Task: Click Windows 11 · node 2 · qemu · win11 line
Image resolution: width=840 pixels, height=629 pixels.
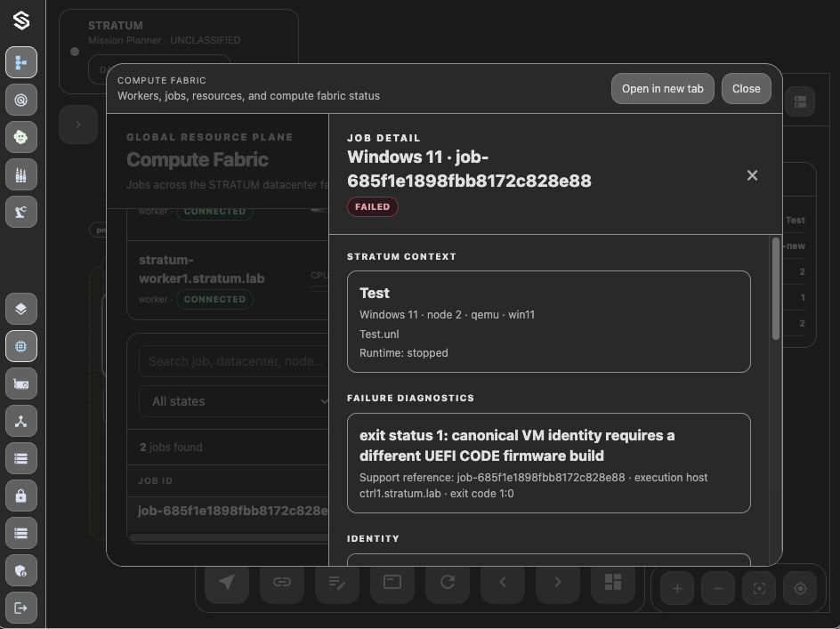Action: (x=448, y=315)
